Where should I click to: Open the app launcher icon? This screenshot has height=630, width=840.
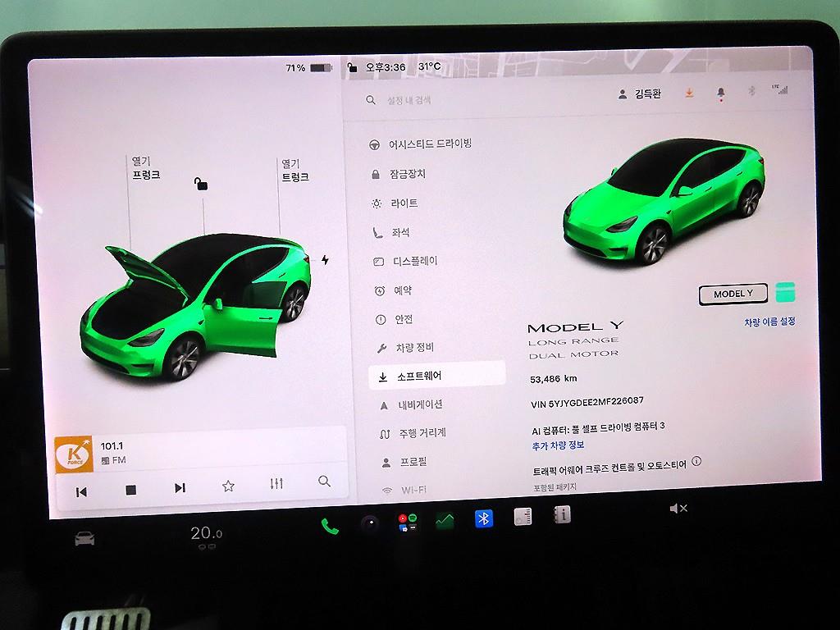(408, 522)
